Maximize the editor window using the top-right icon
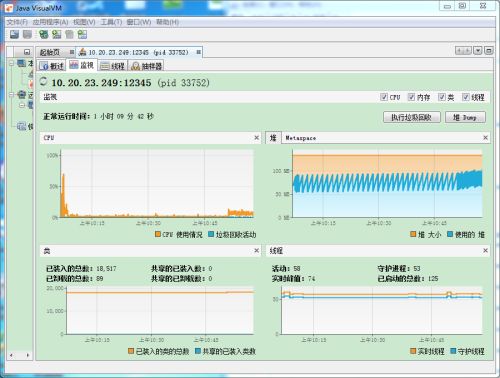Screen dimensions: 500x378 click(488, 51)
